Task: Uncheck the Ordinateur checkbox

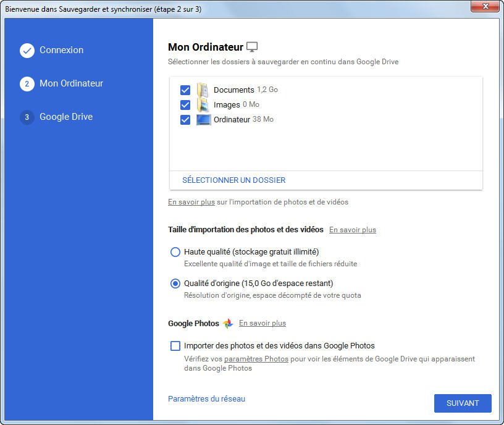Action: coord(185,120)
